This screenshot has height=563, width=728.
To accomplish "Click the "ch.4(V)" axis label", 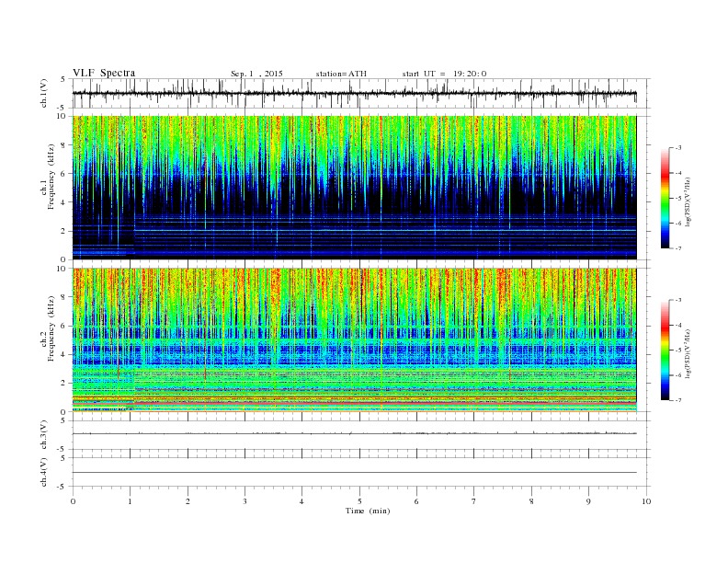I will (x=44, y=472).
